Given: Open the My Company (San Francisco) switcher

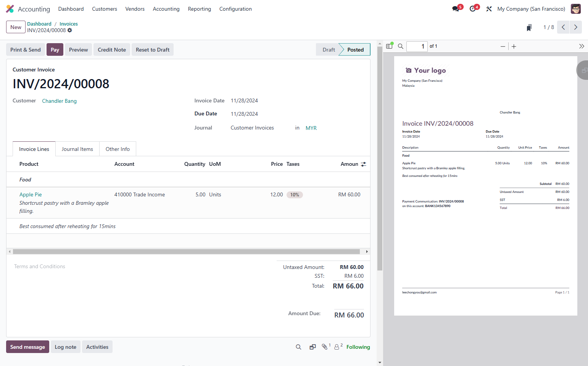Looking at the screenshot, I should [531, 9].
